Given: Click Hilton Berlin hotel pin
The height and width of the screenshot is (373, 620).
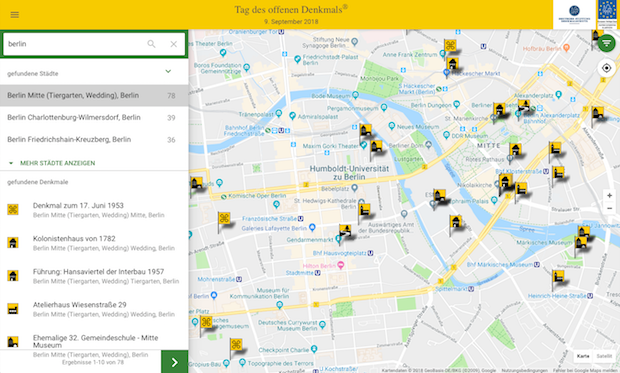Looking at the screenshot, I should (x=340, y=265).
